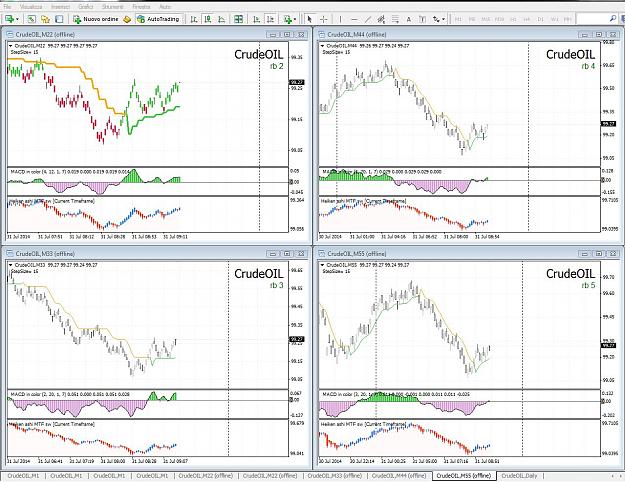Open the Arrows objects dropdown arrow
Screen dimensions: 625x482
(x=443, y=19)
